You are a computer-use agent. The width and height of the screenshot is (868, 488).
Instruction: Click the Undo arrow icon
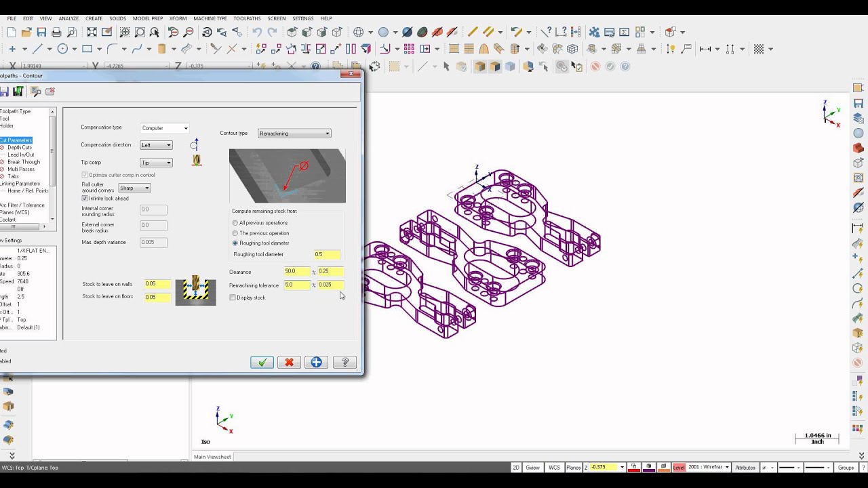pos(257,32)
